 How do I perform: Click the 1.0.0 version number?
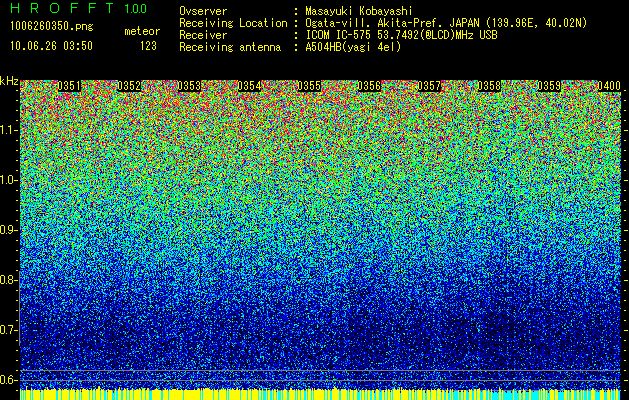click(136, 9)
